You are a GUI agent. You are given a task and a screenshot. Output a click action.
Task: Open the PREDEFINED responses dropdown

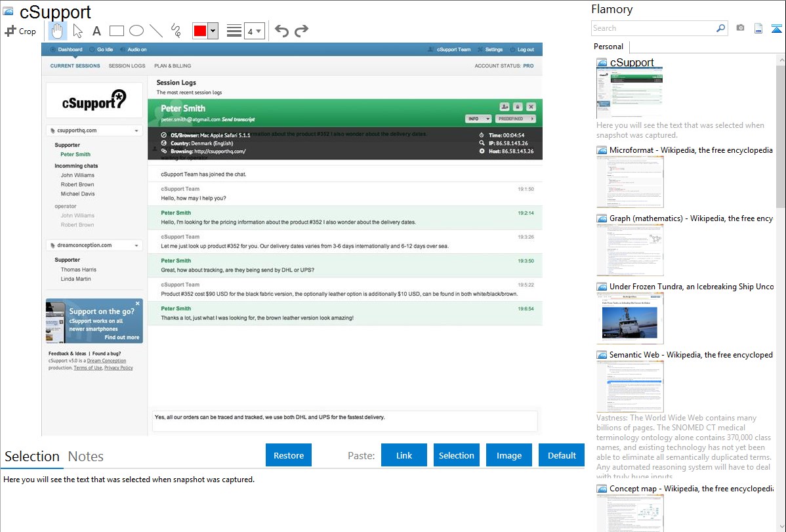[515, 119]
